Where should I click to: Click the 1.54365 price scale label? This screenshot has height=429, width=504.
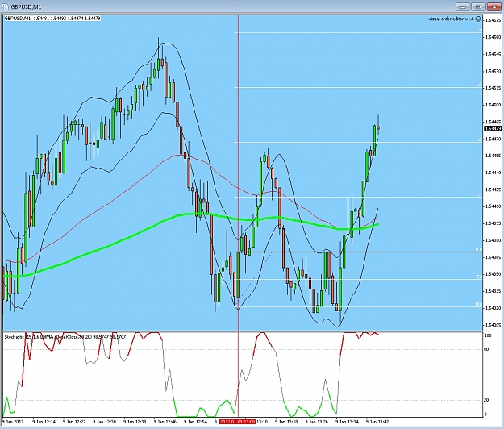point(494,257)
